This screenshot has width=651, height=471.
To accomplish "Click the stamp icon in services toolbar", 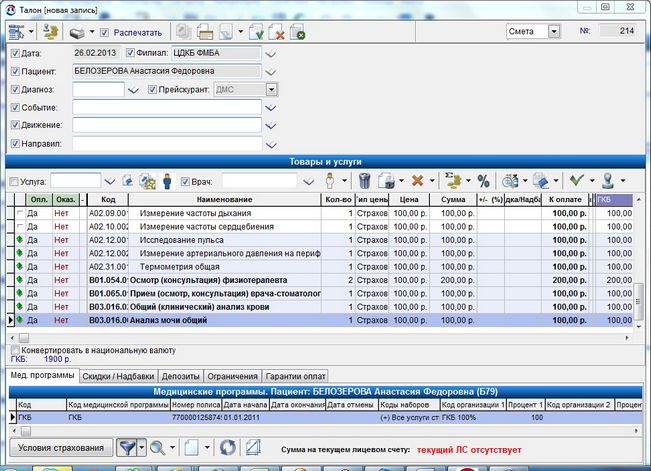I will [x=609, y=181].
